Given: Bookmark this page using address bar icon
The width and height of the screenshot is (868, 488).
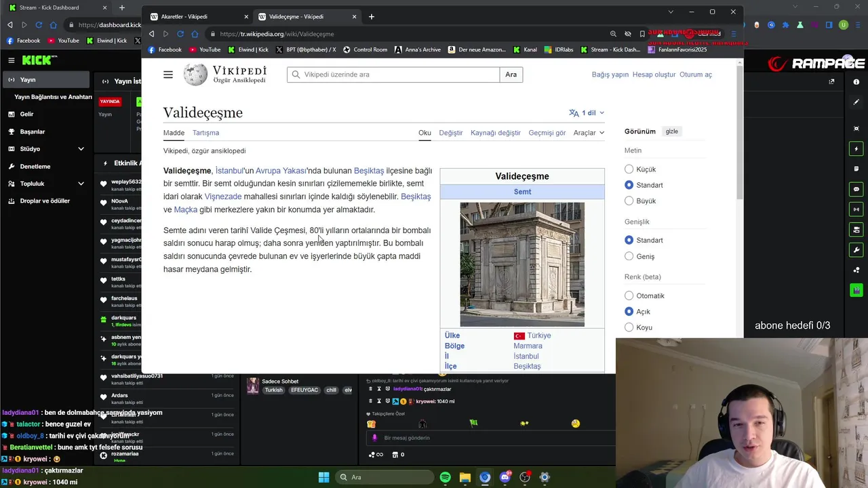Looking at the screenshot, I should click(x=642, y=34).
